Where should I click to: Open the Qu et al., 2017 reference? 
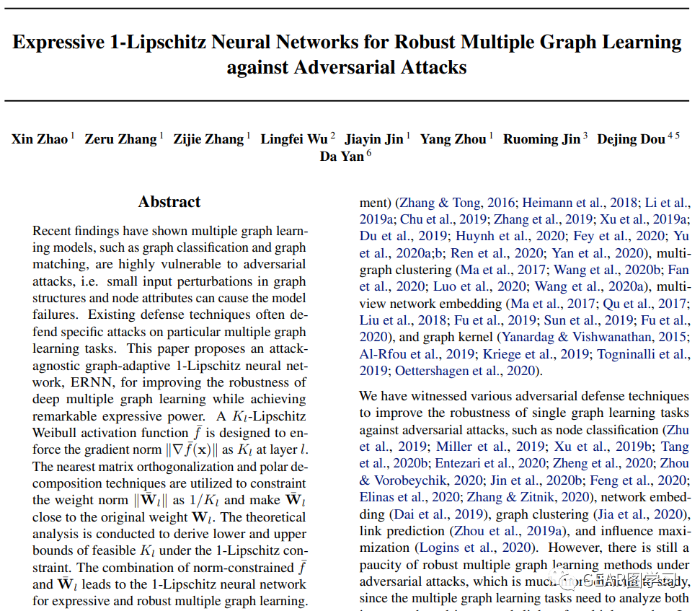(x=644, y=304)
